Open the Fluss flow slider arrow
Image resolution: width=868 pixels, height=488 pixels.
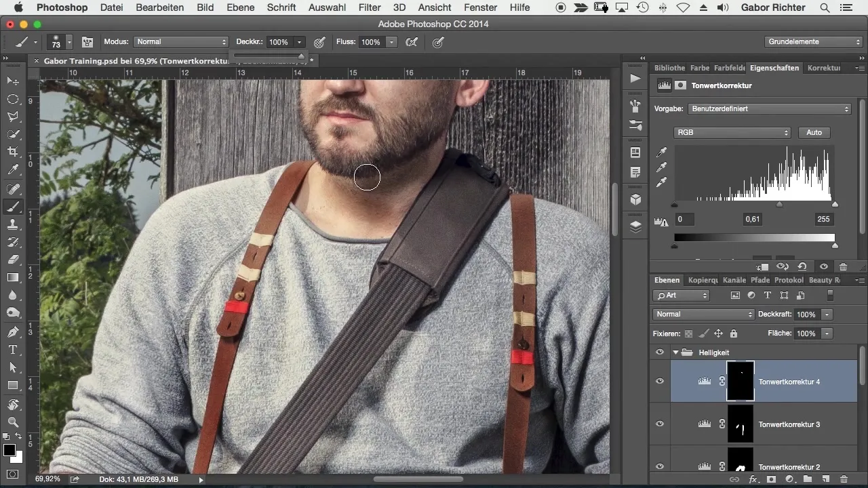point(391,42)
